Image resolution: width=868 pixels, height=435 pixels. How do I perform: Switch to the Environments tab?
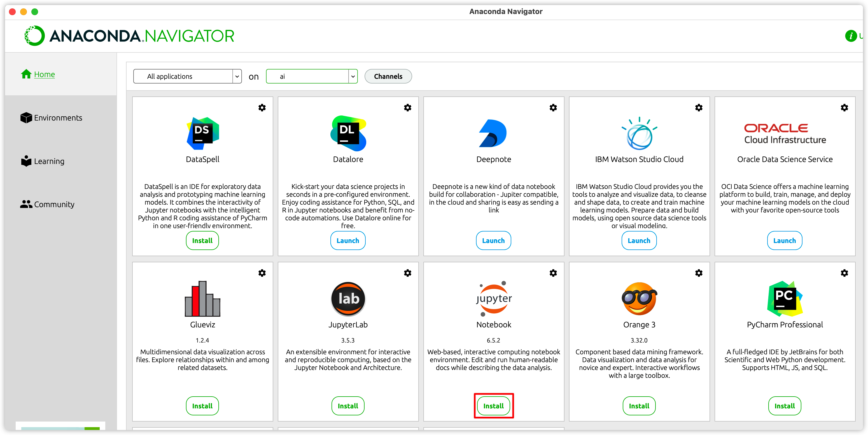[58, 118]
